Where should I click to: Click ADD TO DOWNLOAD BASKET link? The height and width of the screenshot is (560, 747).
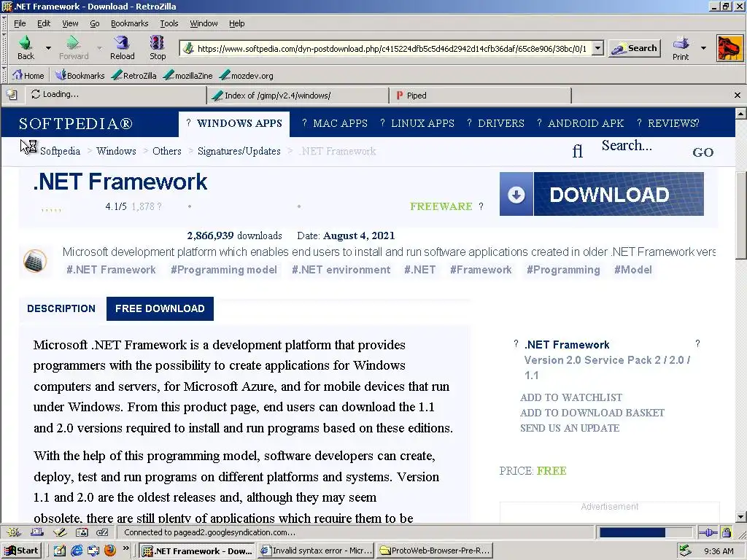592,413
